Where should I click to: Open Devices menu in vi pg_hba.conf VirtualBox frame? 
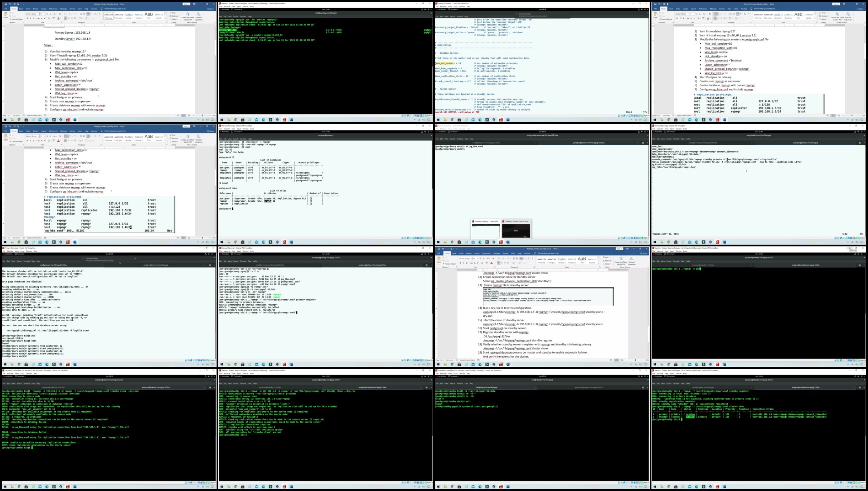click(462, 129)
